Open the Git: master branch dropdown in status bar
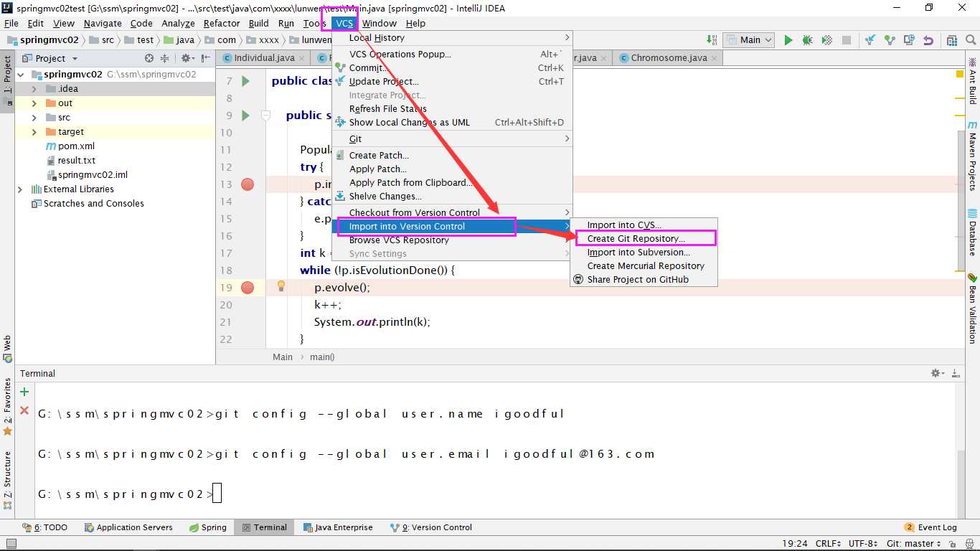 coord(913,544)
